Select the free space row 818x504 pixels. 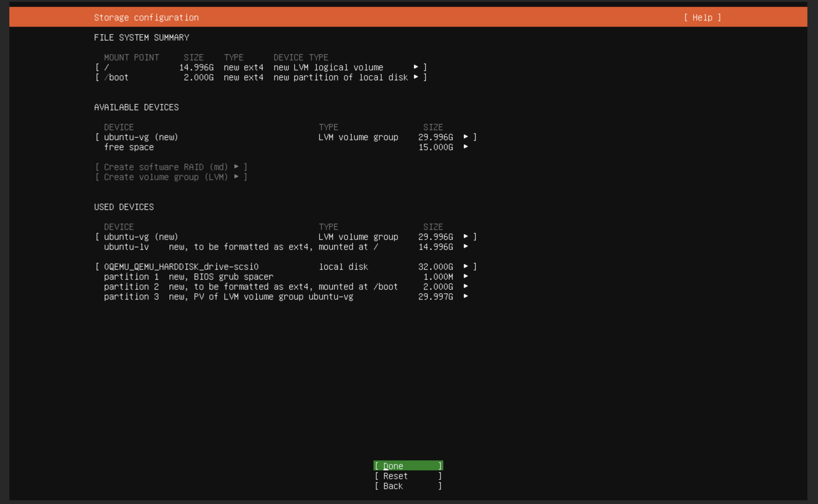click(286, 147)
